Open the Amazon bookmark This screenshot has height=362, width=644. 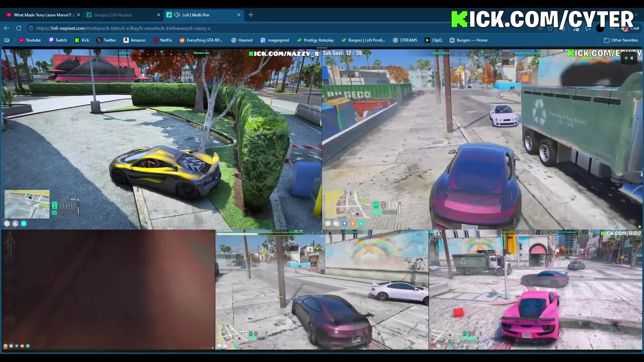(134, 40)
